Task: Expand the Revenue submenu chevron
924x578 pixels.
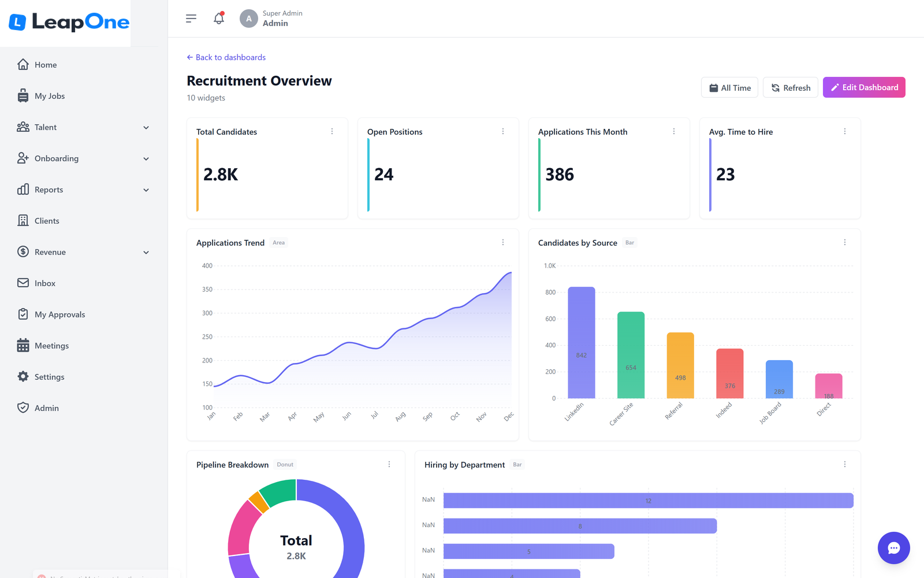Action: coord(146,253)
